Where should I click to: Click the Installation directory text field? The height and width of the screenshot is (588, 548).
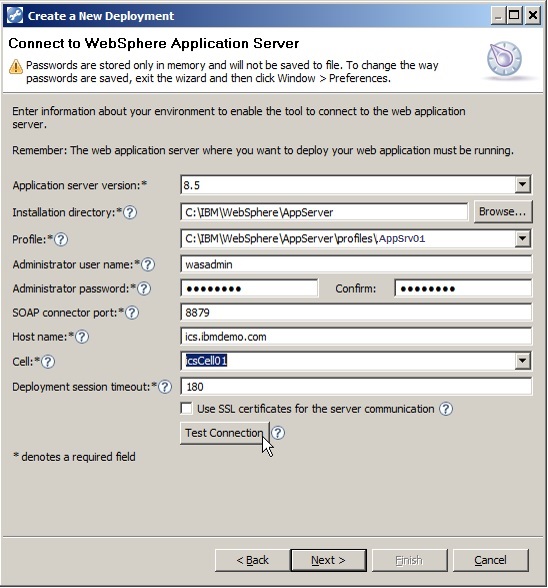[x=324, y=212]
